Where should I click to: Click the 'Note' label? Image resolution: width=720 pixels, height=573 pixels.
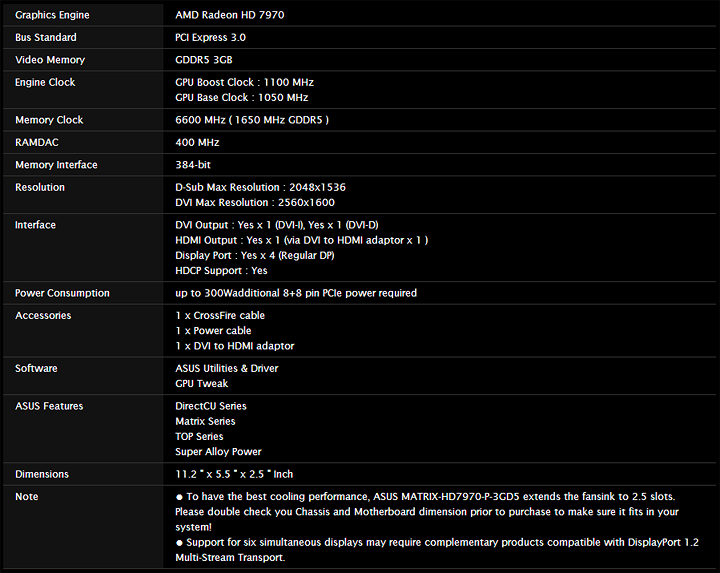[26, 496]
